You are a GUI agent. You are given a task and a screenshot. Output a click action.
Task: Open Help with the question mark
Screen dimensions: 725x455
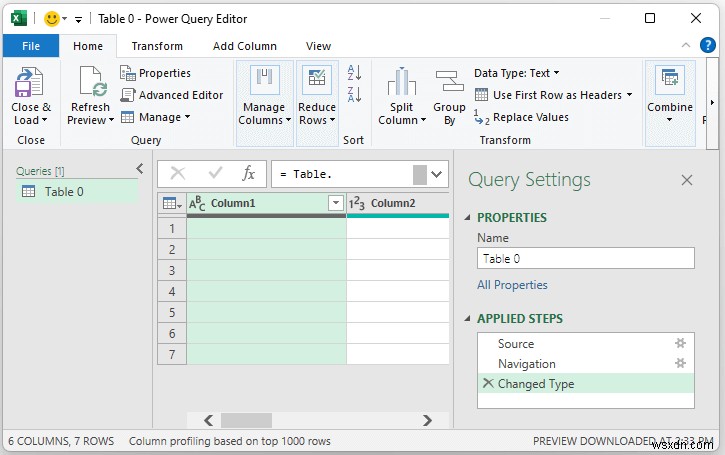[x=707, y=45]
